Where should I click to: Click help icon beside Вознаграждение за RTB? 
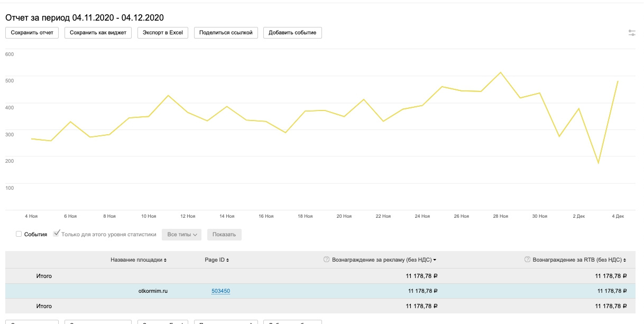pos(527,260)
